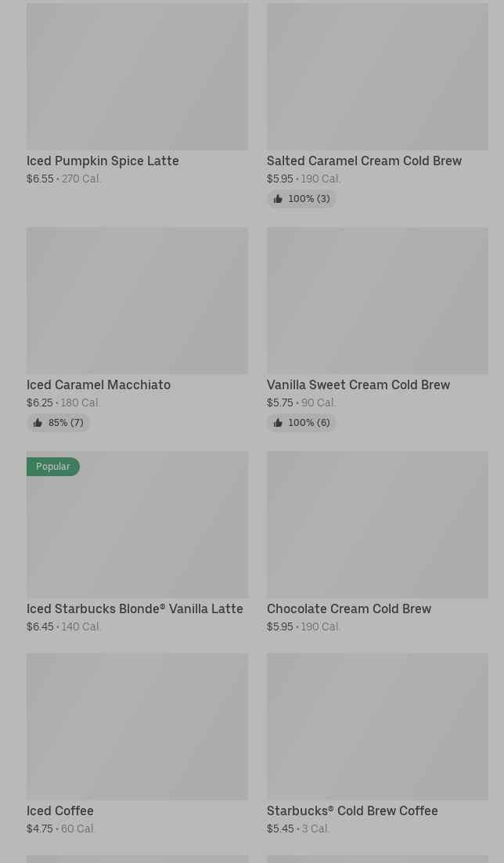504x863 pixels.
Task: Click thumbs-up icon under Iced Caramel Macchiato
Action: coord(38,423)
